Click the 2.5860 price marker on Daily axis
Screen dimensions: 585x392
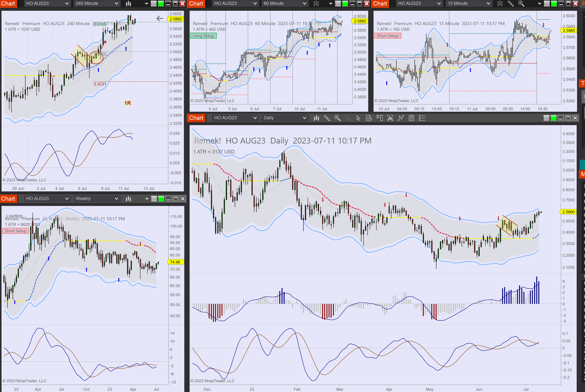pos(568,212)
